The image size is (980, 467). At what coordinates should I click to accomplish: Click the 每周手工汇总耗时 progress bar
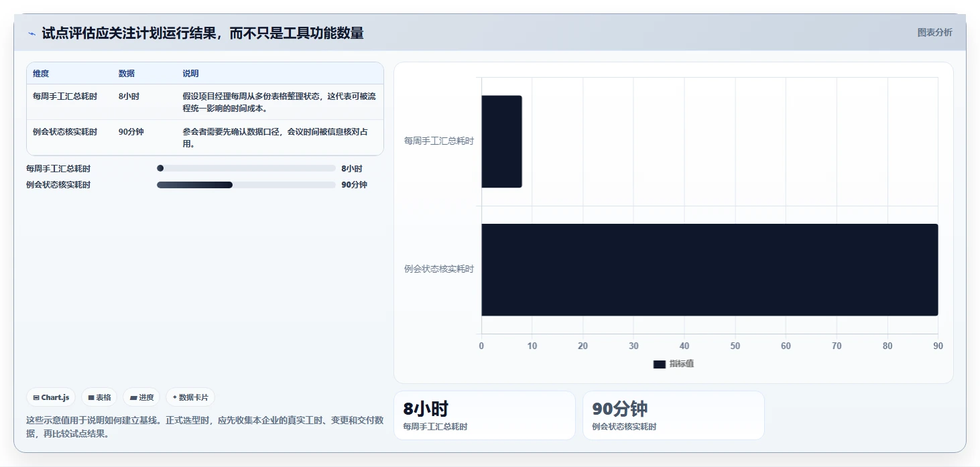[x=246, y=168]
